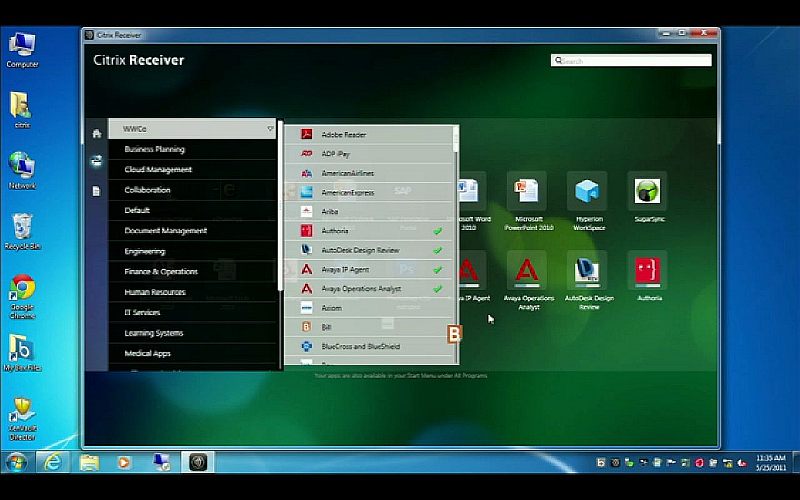The image size is (800, 500).
Task: Click the Adobe Reader app icon
Action: tap(306, 134)
